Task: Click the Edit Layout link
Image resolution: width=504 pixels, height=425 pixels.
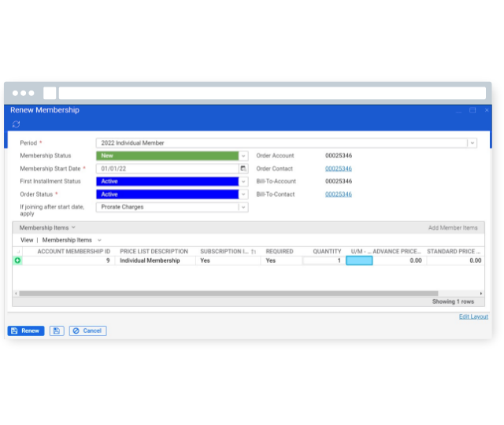Action: [473, 316]
